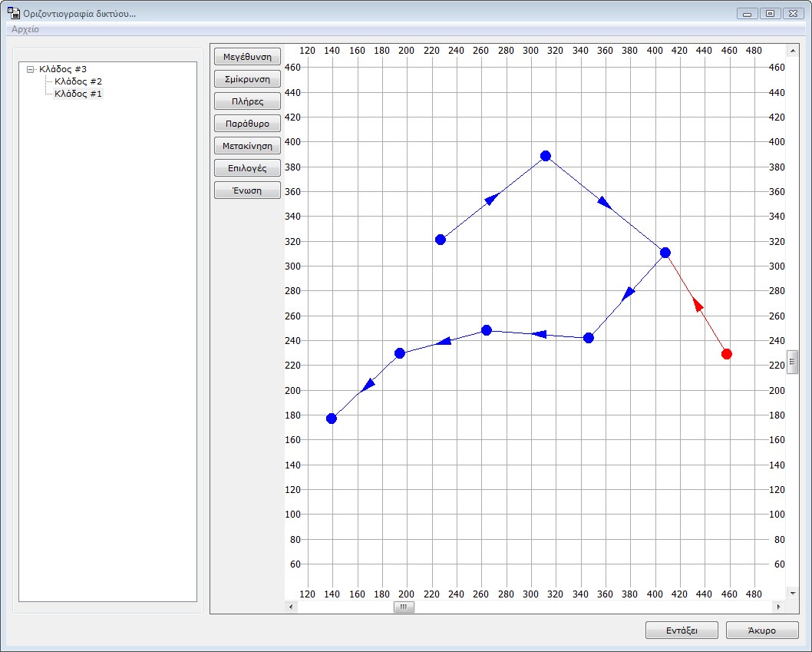The height and width of the screenshot is (652, 812).
Task: Click the Μεγέθυνση zoom-in button
Action: pyautogui.click(x=247, y=56)
